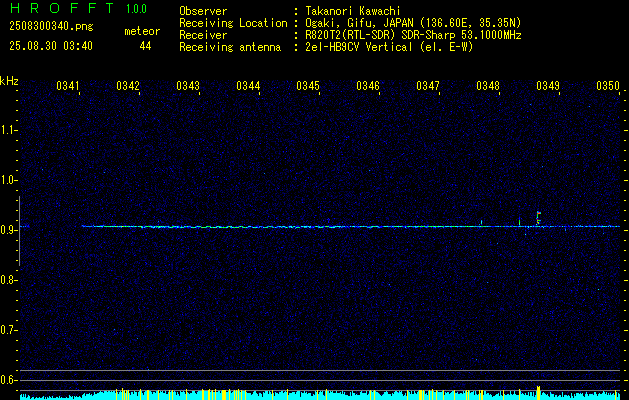
Task: Click the 0342 time marker
Action: [128, 85]
